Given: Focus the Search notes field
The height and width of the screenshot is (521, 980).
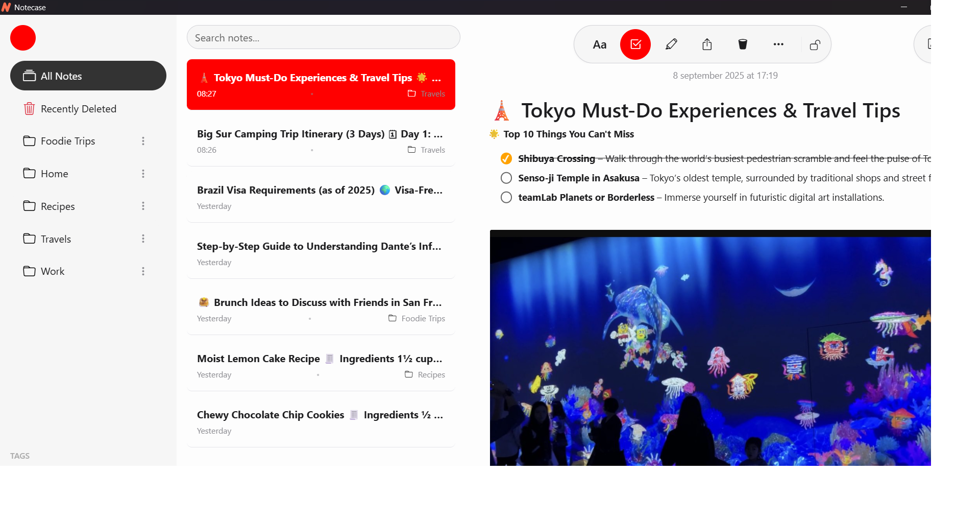Looking at the screenshot, I should 324,37.
